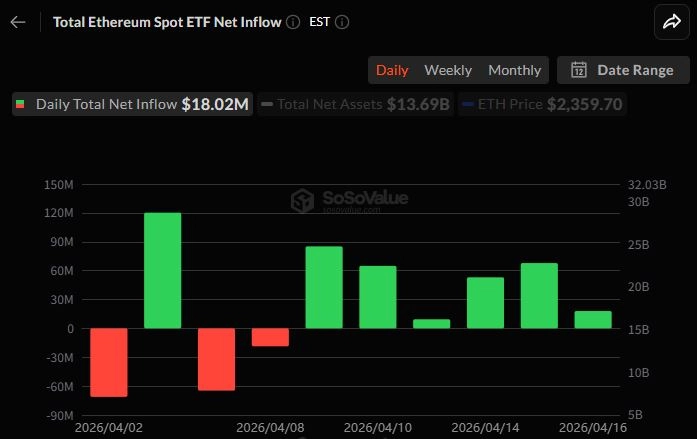Switch to the Daily view tab

(392, 70)
